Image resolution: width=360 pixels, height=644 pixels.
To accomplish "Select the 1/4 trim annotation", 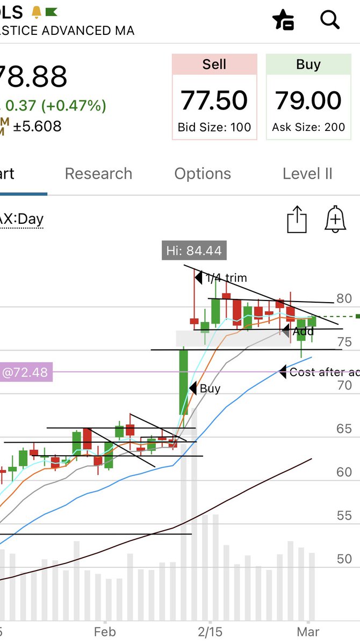I will [220, 278].
